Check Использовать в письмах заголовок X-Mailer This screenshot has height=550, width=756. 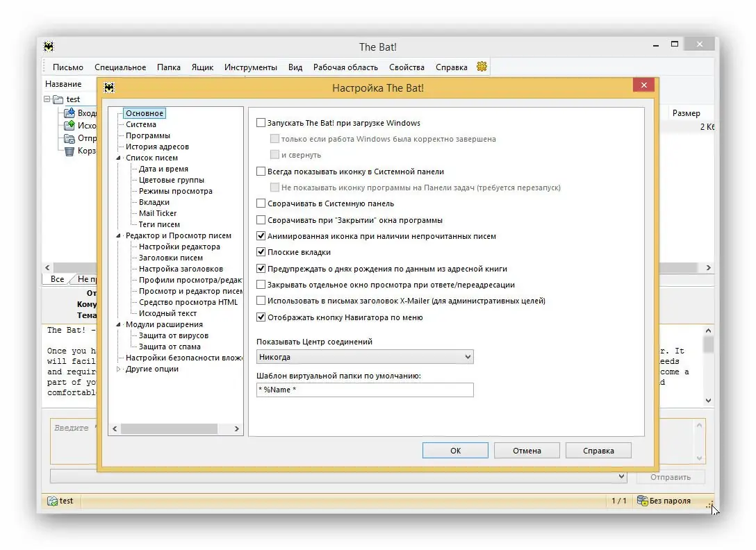pos(261,301)
